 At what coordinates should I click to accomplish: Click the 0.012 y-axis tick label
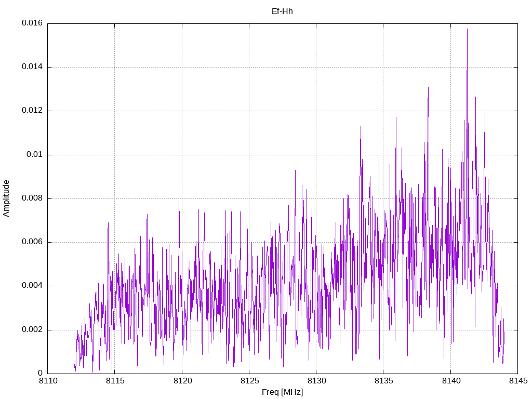pos(32,111)
